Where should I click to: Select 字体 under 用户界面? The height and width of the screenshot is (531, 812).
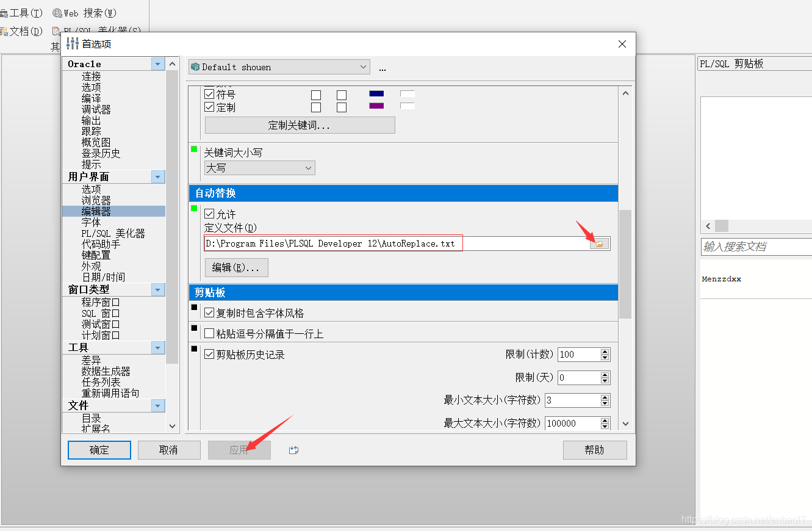pyautogui.click(x=92, y=223)
